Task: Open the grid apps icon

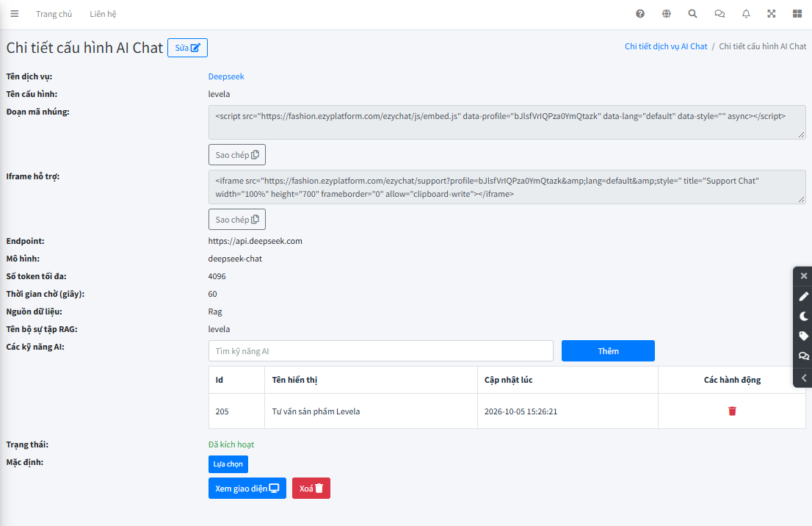Action: pos(797,14)
